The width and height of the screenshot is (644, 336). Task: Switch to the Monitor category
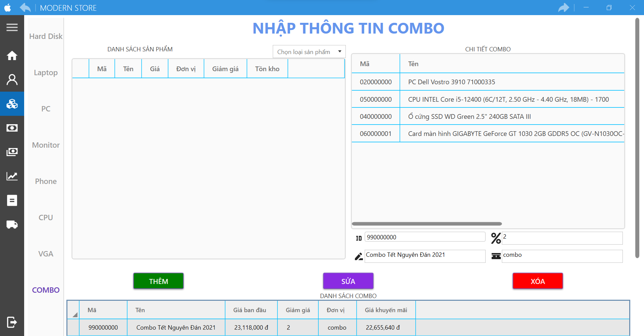tap(46, 145)
